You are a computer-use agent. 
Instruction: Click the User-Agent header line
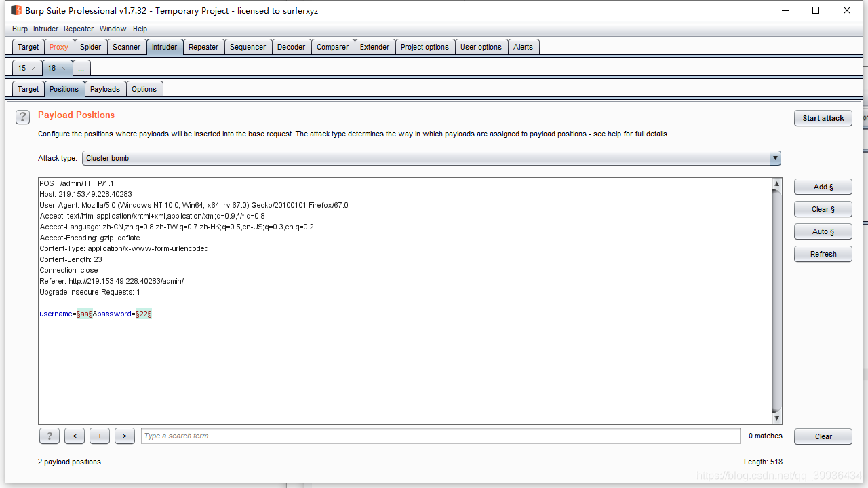click(x=194, y=205)
